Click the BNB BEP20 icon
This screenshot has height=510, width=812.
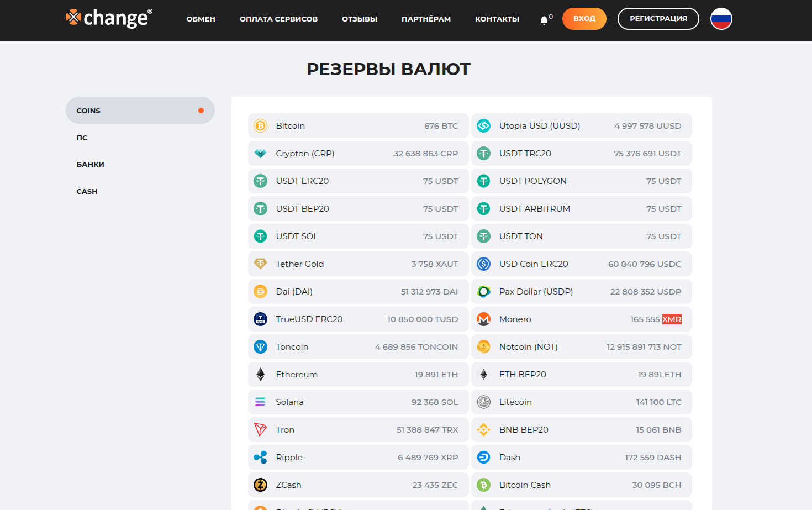(x=484, y=430)
